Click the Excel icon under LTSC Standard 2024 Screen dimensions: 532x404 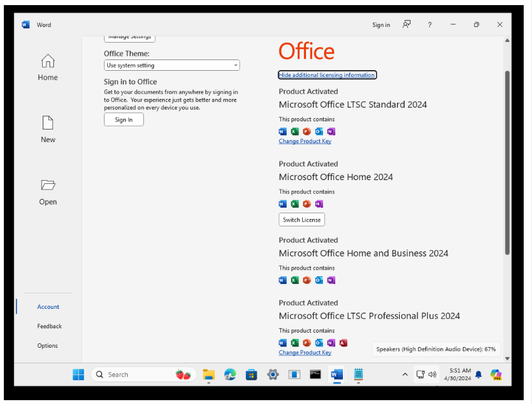295,131
